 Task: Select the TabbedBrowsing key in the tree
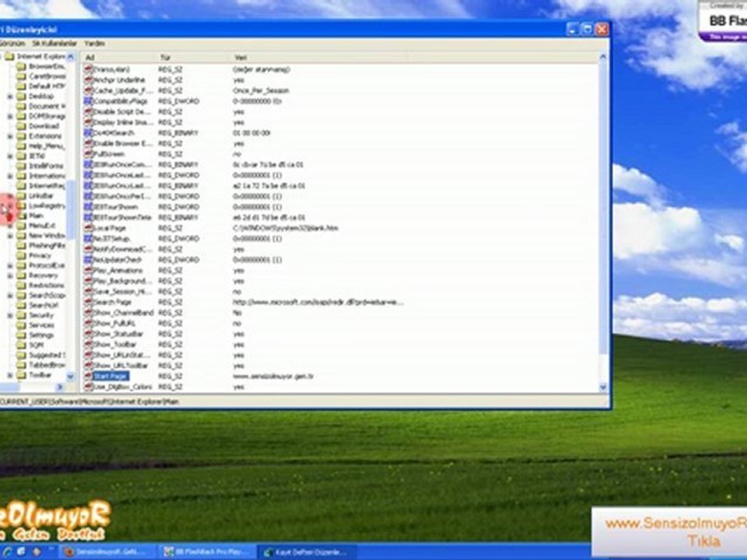[x=47, y=365]
